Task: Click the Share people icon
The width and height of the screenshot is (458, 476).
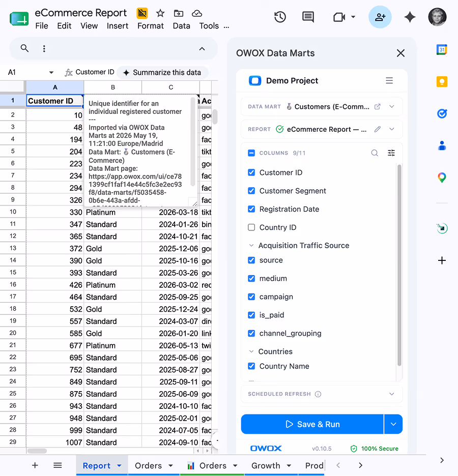Action: [x=380, y=17]
